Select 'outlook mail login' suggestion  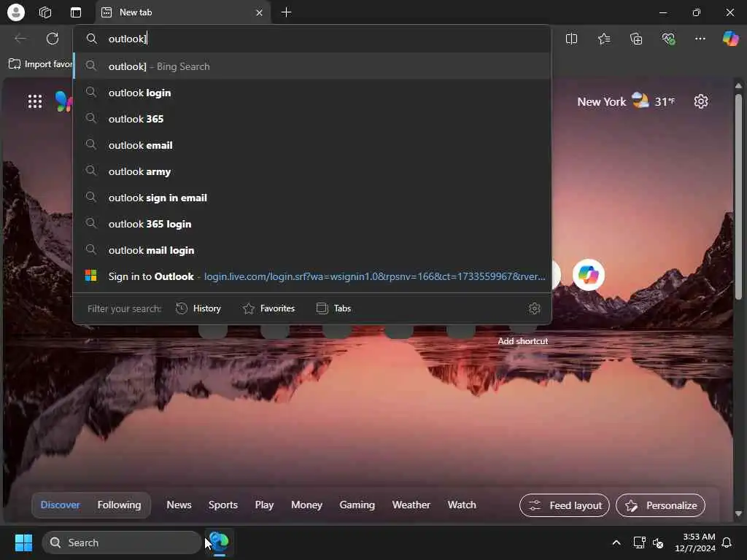pyautogui.click(x=312, y=250)
